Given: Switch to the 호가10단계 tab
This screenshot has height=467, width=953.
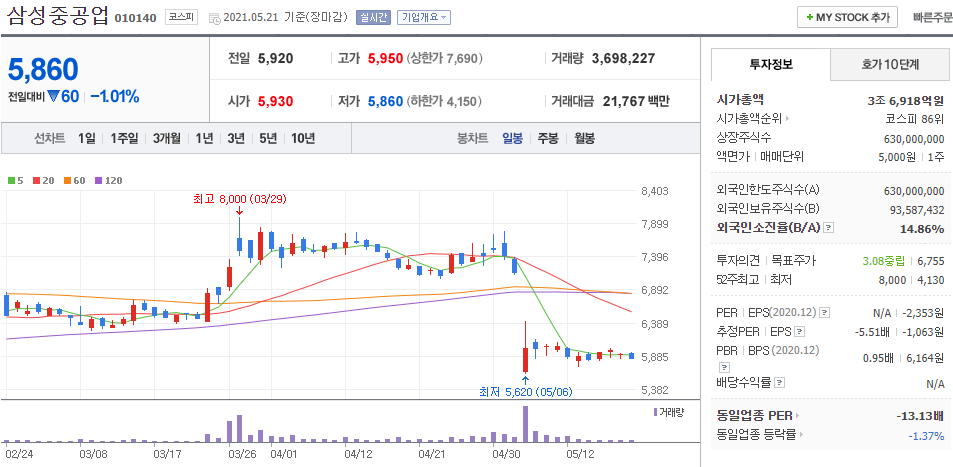Looking at the screenshot, I should click(891, 64).
